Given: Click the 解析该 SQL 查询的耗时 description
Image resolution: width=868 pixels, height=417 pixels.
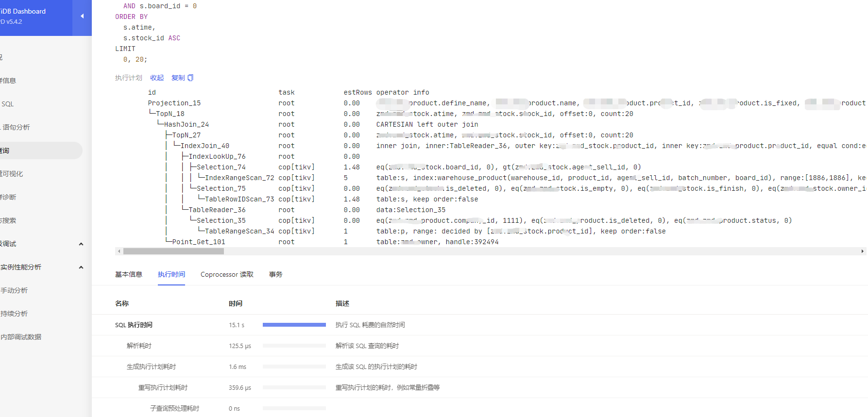Looking at the screenshot, I should tap(367, 346).
